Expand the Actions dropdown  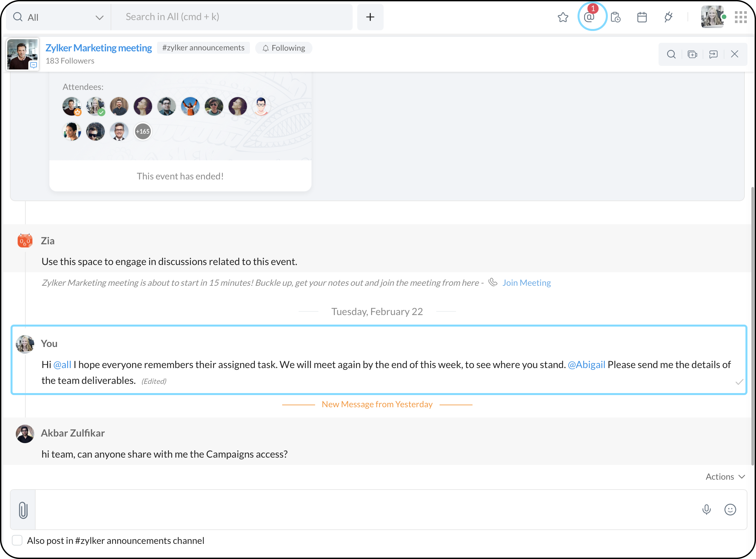point(725,476)
